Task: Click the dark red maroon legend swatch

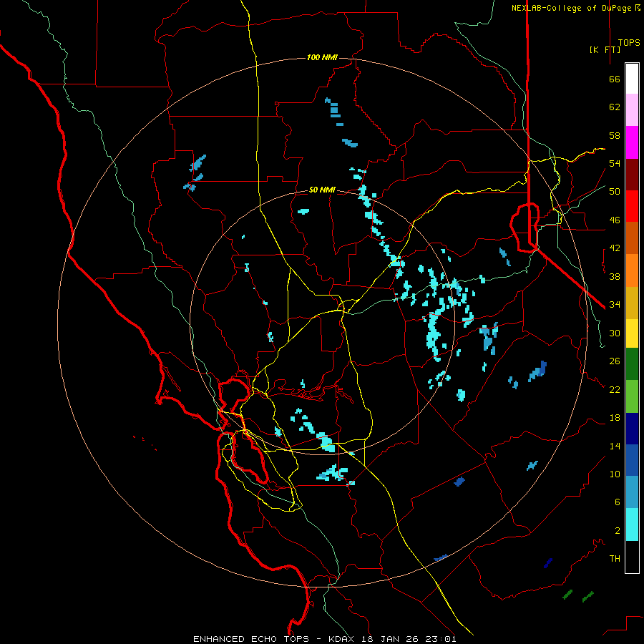Action: coord(632,175)
